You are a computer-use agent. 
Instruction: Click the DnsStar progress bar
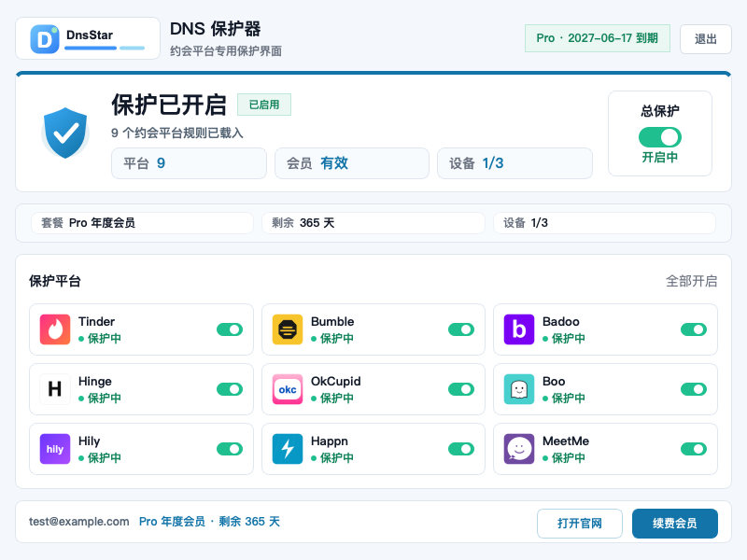pyautogui.click(x=105, y=48)
